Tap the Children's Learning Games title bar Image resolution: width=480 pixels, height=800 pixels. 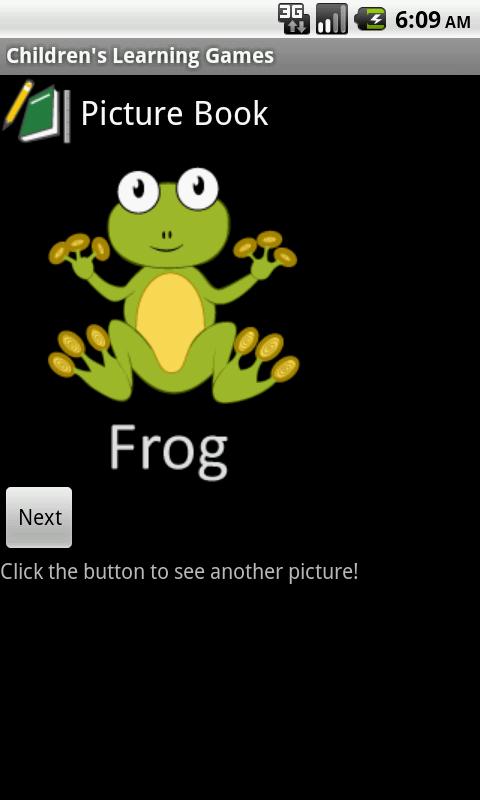(240, 56)
